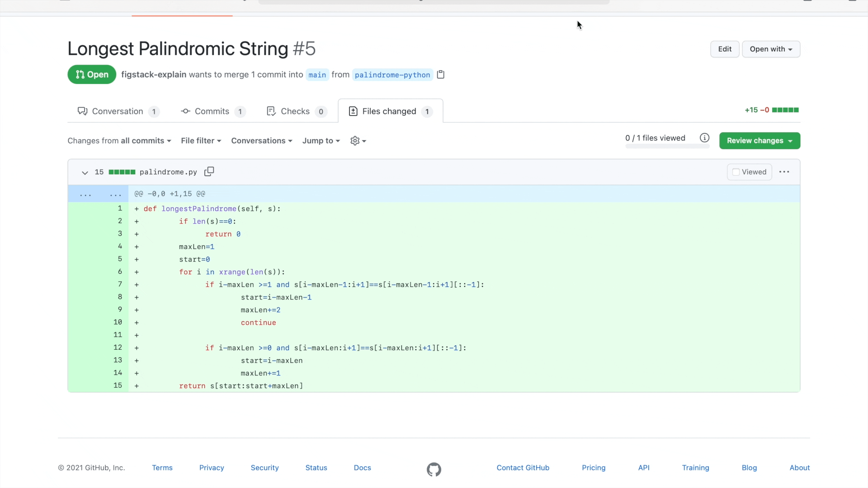Uncheck the Viewed checkbox for palindrome.py

coord(736,172)
